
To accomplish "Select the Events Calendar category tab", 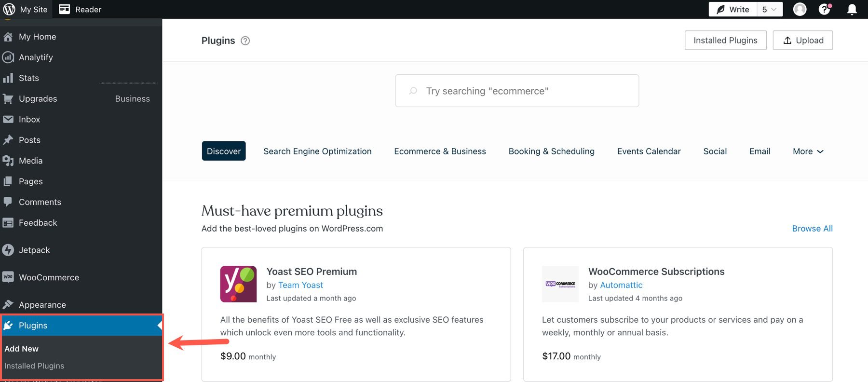I will (649, 151).
